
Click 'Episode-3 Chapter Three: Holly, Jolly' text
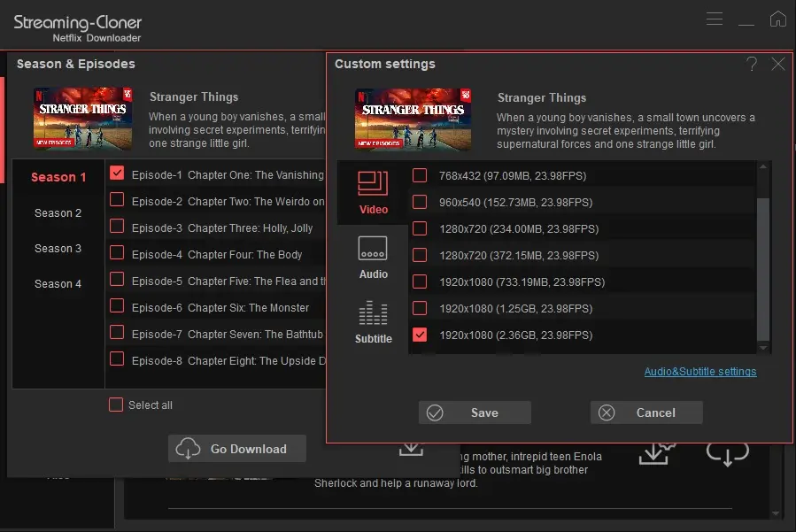(222, 228)
